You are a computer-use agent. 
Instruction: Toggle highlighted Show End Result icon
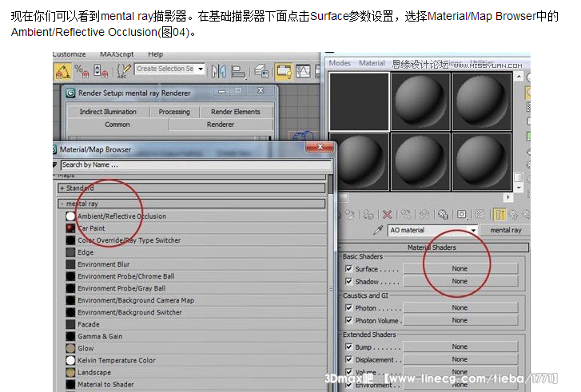tap(499, 214)
